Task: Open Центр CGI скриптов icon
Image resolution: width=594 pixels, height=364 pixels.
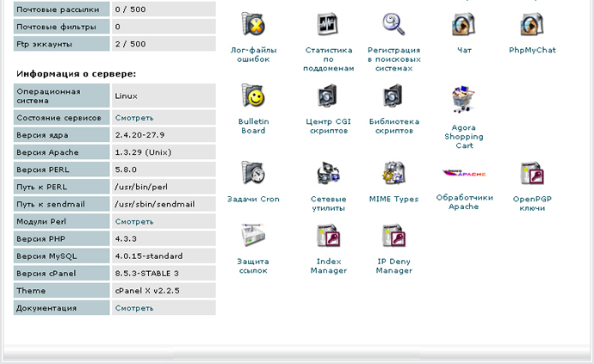Action: click(x=329, y=96)
